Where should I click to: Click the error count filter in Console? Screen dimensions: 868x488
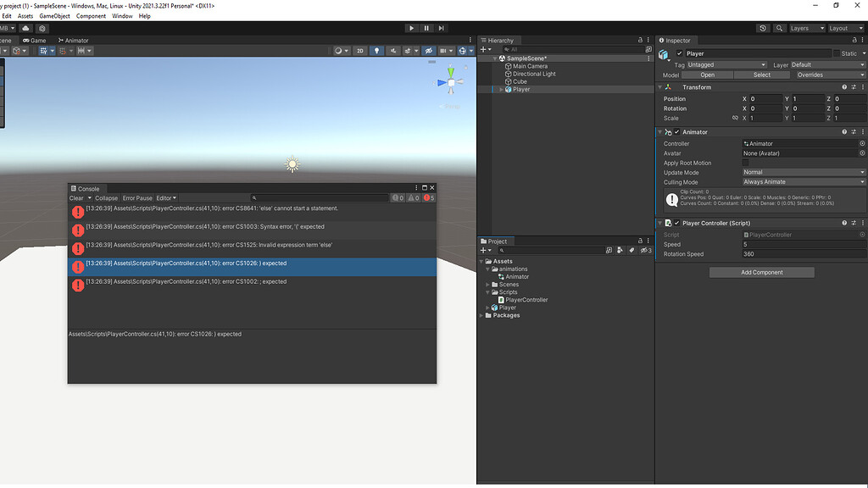(x=429, y=198)
